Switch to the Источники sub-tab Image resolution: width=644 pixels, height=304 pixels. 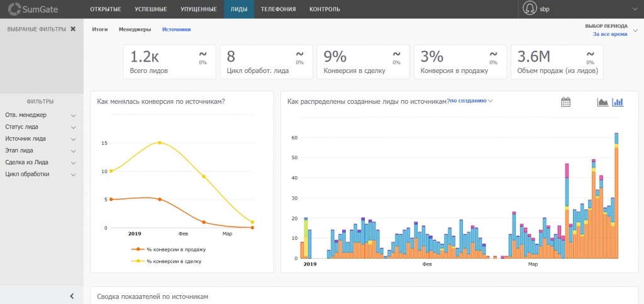pos(176,29)
